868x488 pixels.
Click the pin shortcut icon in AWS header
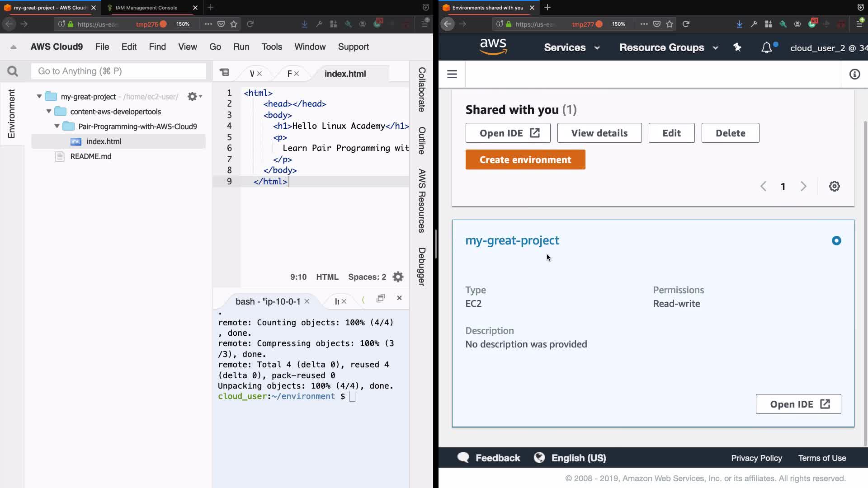[737, 47]
